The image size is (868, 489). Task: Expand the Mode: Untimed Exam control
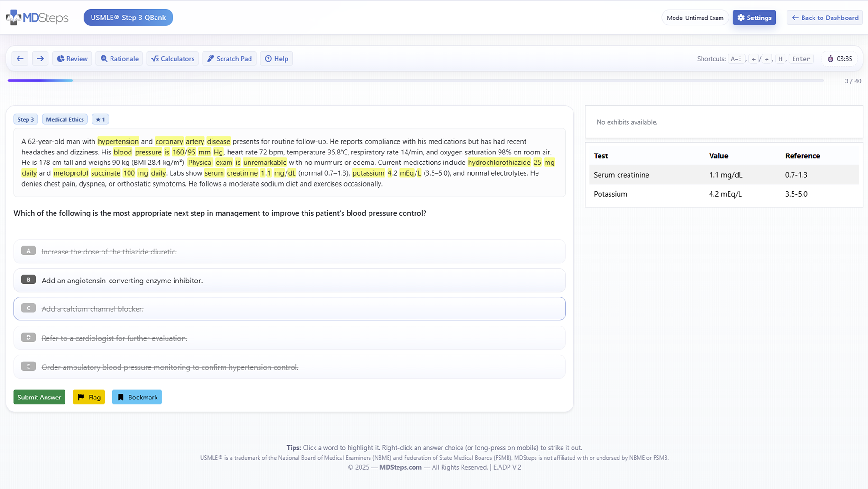point(694,18)
